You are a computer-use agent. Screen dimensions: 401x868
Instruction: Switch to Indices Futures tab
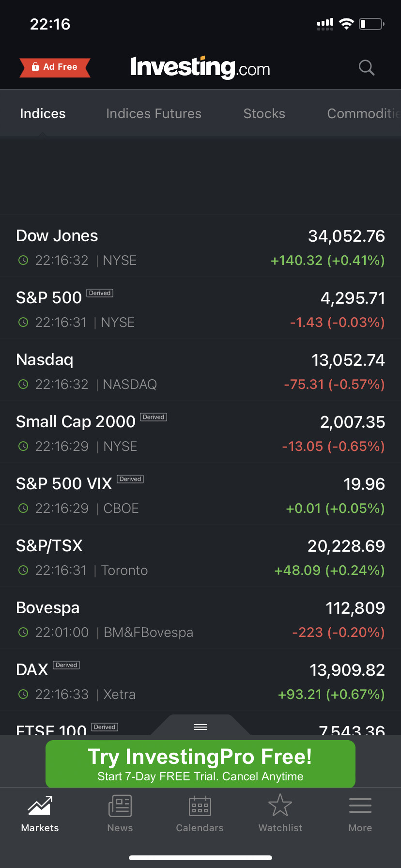154,113
